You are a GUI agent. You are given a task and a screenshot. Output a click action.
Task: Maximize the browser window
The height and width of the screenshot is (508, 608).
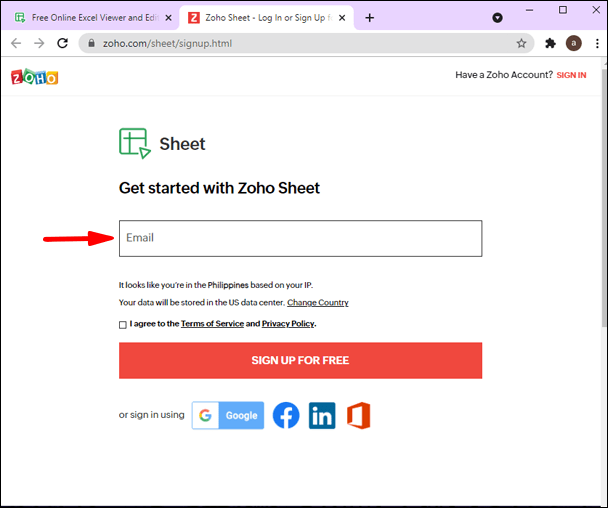563,10
